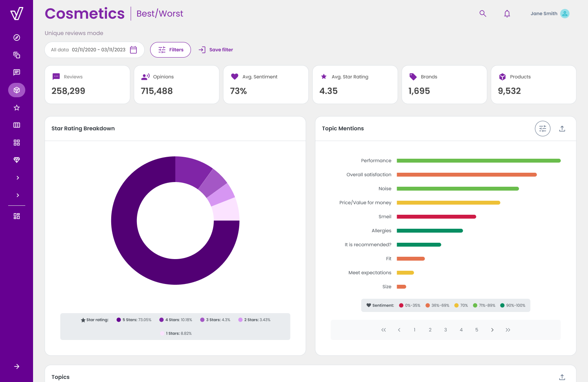This screenshot has height=382, width=588.
Task: Click the Brands tag icon
Action: (413, 77)
